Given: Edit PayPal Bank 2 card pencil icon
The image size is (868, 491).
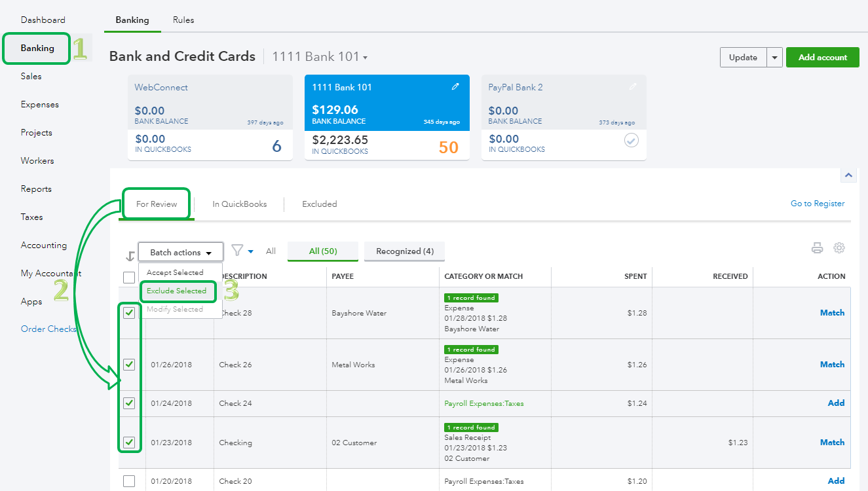Looking at the screenshot, I should tap(632, 87).
